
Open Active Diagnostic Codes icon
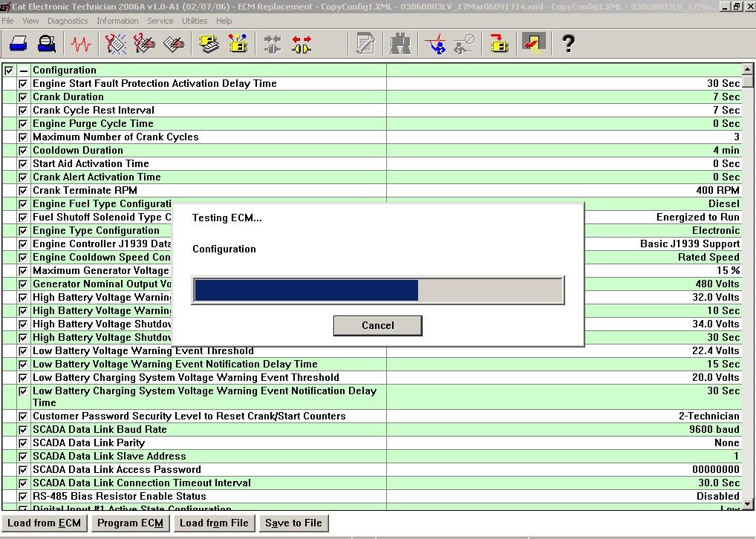pos(116,44)
